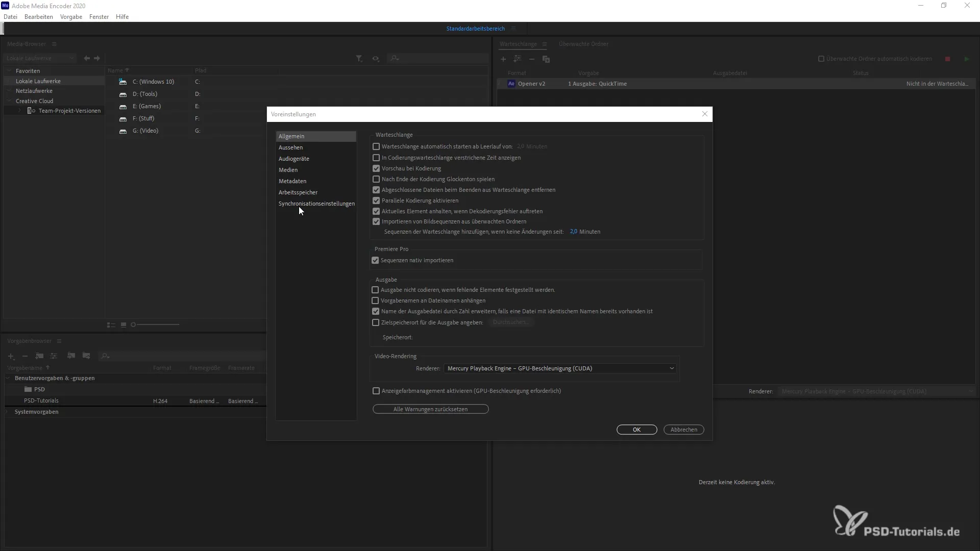Open Lokale Laufwerke dropdown
This screenshot has width=980, height=551.
tap(40, 58)
